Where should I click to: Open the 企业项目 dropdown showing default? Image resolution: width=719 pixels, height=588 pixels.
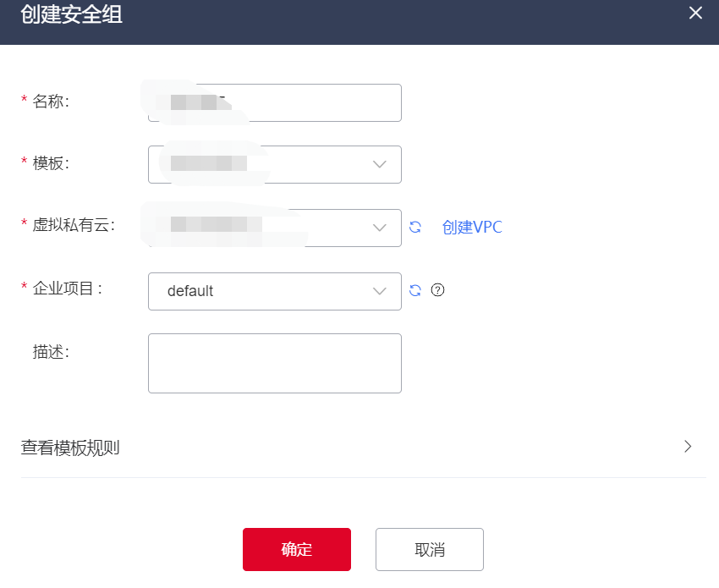click(x=274, y=291)
